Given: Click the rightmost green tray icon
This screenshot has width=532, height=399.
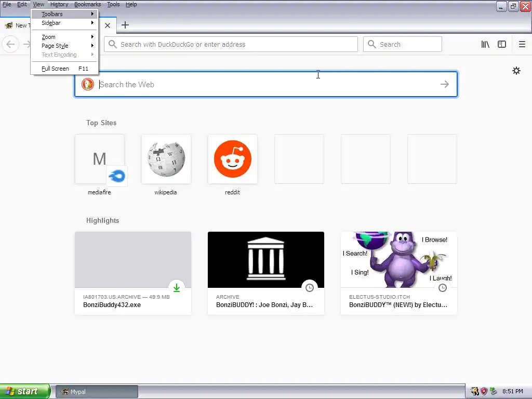Looking at the screenshot, I should coord(494,391).
